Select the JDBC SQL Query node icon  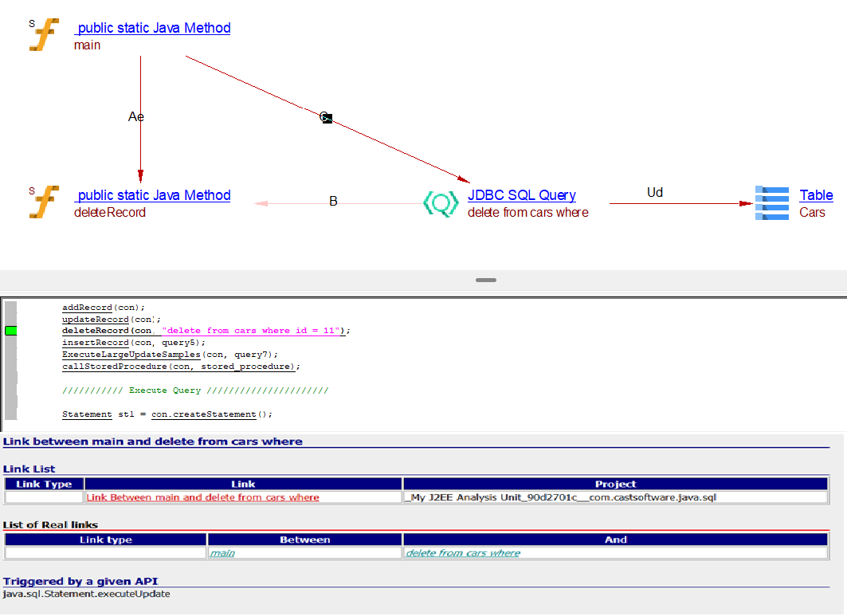pos(441,203)
